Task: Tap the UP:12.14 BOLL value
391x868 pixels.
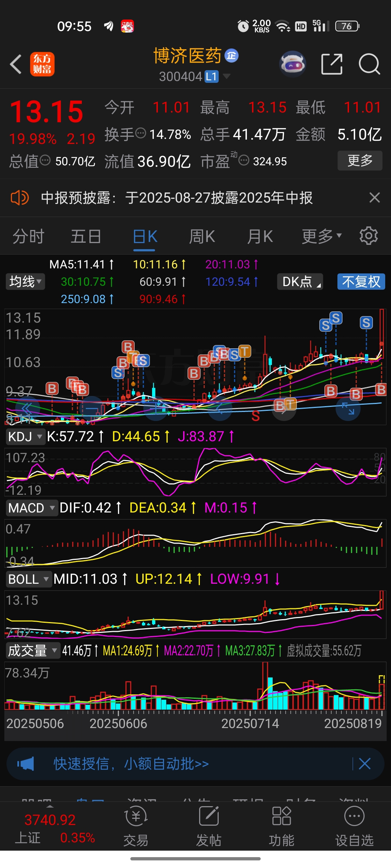Action: [x=168, y=579]
